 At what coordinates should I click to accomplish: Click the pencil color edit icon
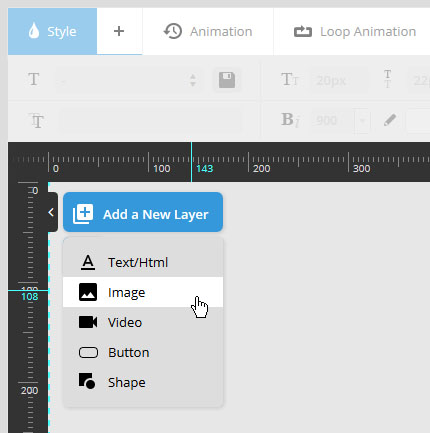[390, 120]
